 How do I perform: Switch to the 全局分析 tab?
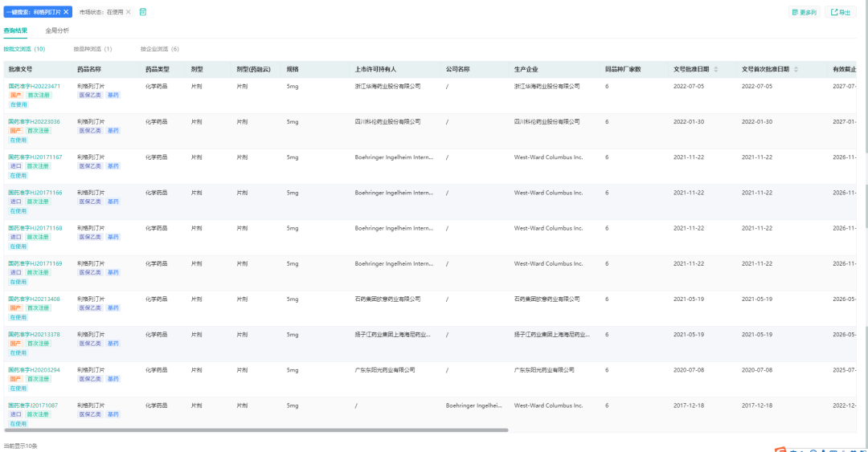(x=57, y=31)
